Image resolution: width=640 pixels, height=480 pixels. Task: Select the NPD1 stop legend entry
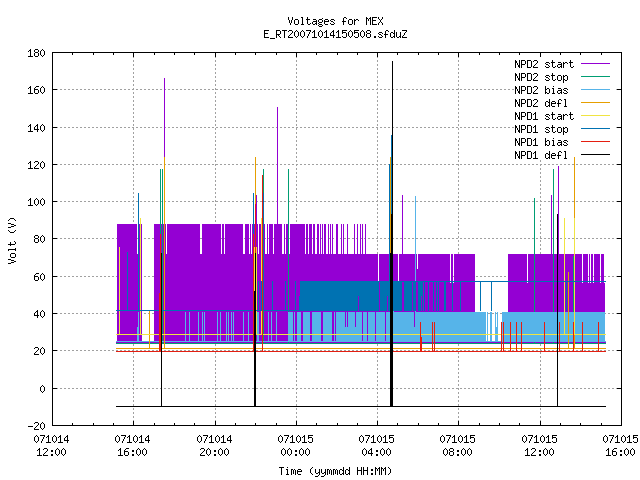click(x=541, y=129)
